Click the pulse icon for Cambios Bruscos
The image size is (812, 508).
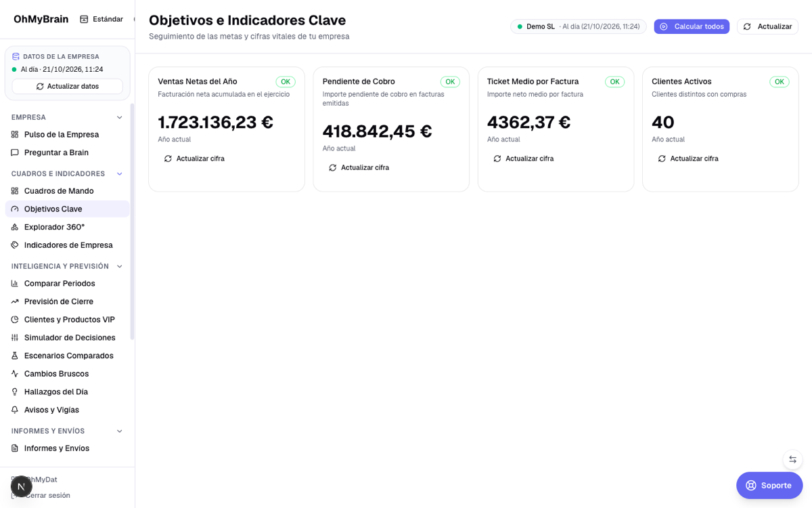15,374
